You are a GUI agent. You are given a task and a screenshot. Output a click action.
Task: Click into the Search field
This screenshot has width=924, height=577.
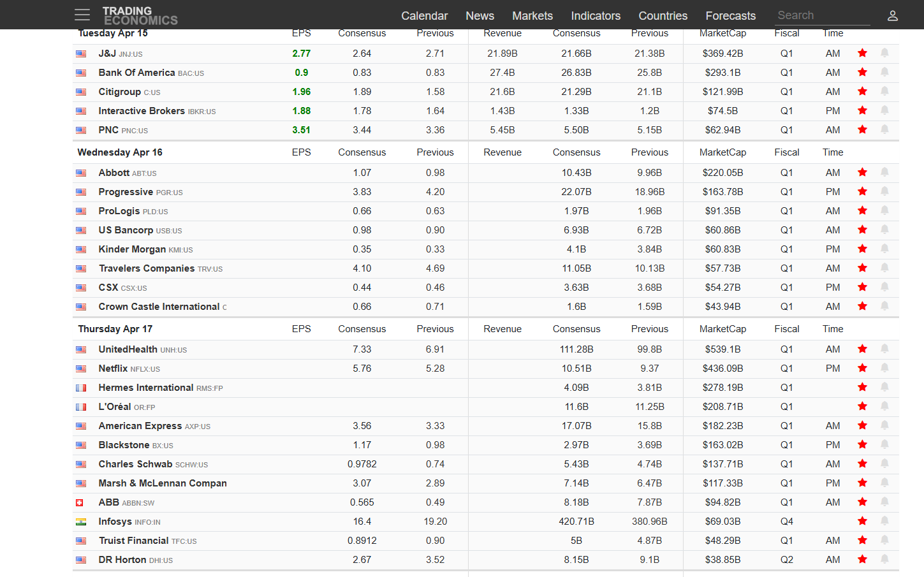pyautogui.click(x=822, y=15)
